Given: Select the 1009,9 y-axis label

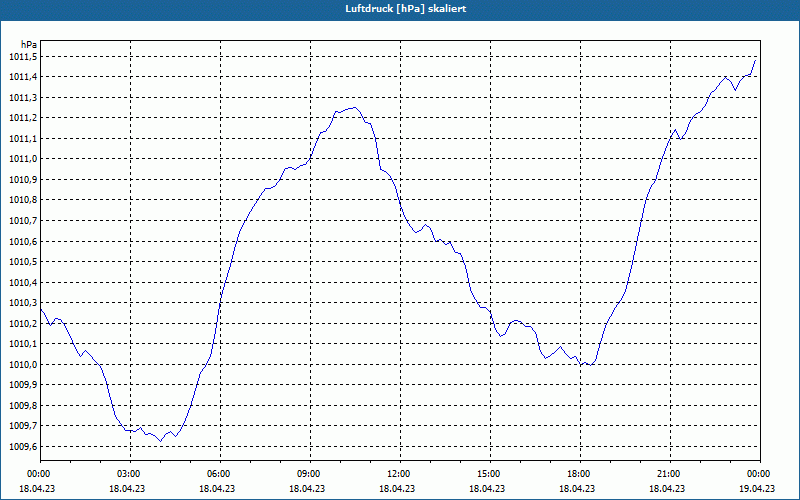Looking at the screenshot, I should [23, 385].
